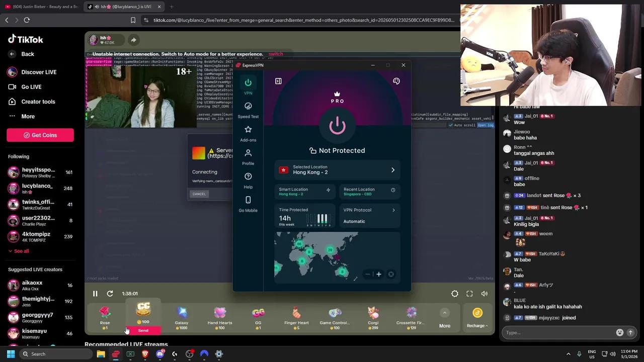Open Discover LIVE
644x362 pixels.
32,72
